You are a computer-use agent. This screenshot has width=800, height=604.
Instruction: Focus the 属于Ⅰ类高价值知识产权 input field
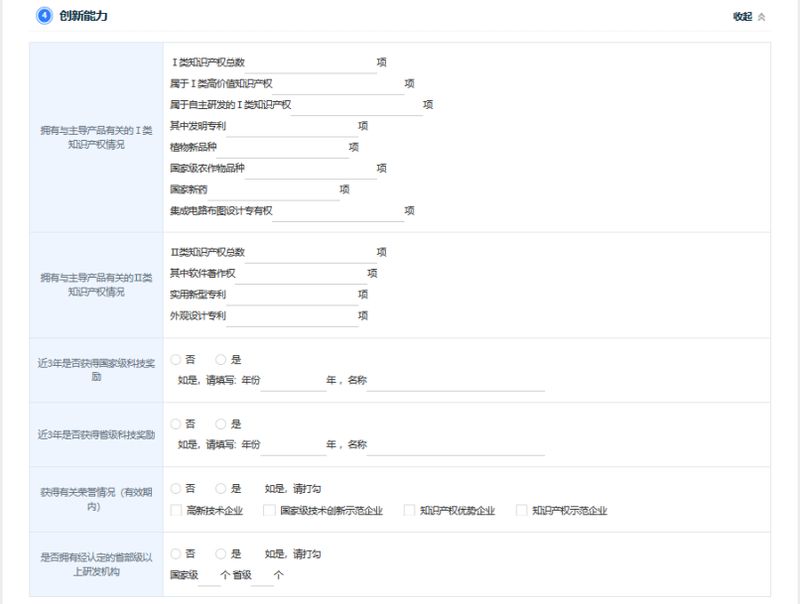click(338, 84)
